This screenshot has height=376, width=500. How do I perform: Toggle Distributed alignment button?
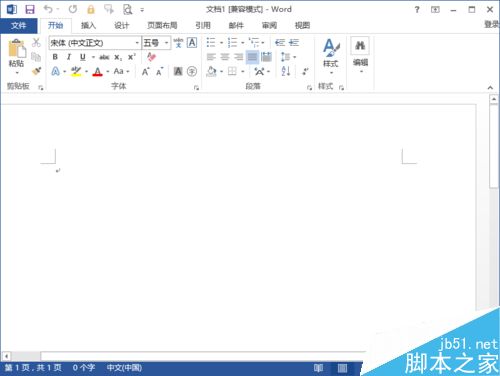[266, 57]
